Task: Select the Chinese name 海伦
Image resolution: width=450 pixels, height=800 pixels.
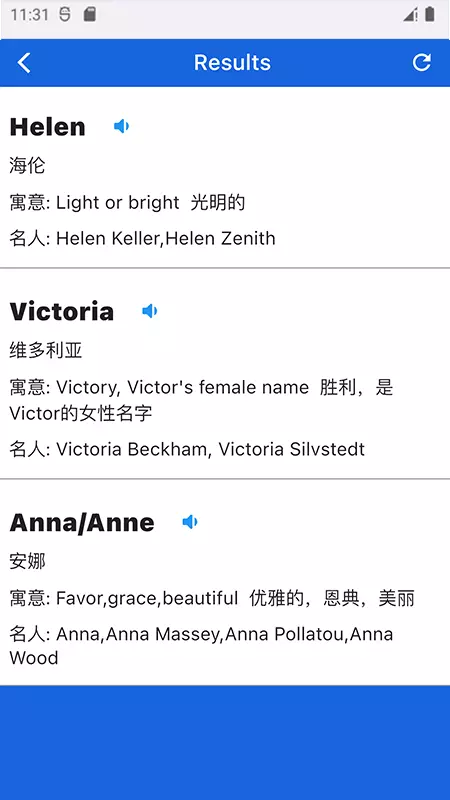Action: (28, 166)
